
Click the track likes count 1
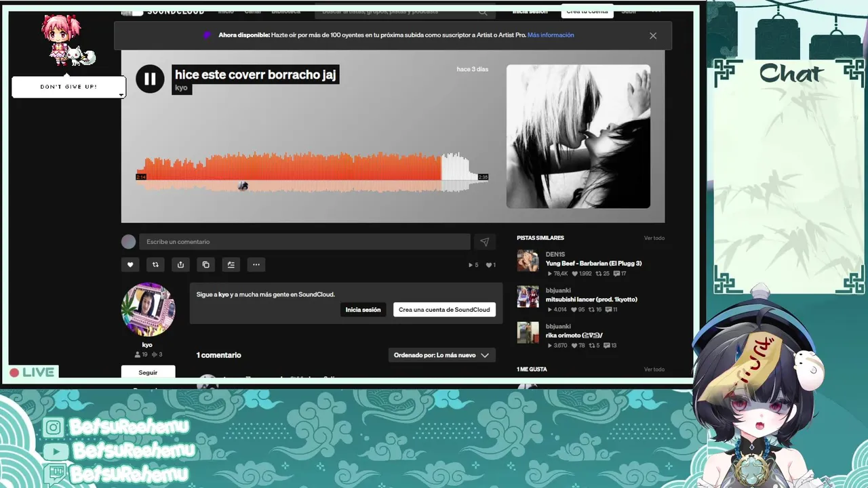click(x=490, y=265)
